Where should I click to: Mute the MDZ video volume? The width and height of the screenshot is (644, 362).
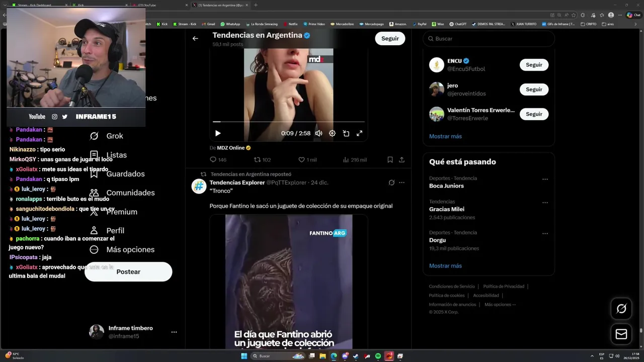[318, 133]
